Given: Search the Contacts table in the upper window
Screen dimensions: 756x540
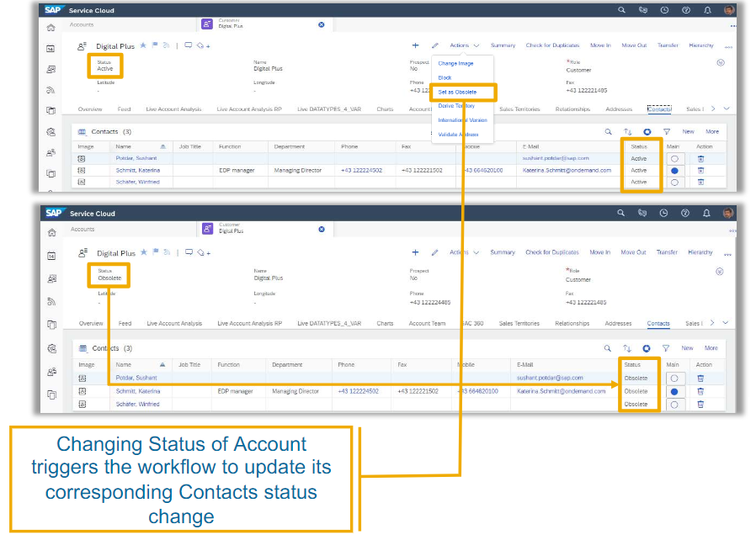Looking at the screenshot, I should click(608, 131).
